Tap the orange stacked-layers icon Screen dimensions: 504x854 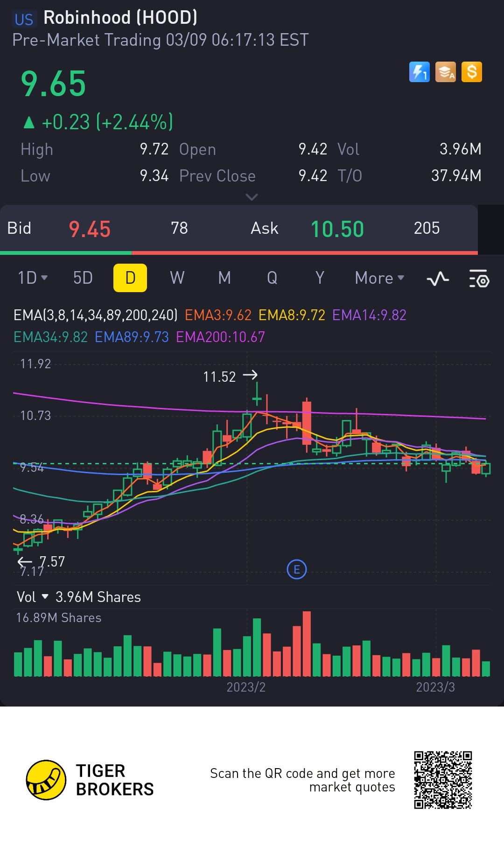tap(445, 72)
